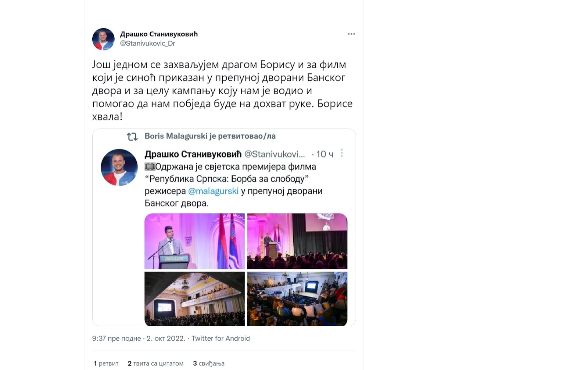Open the Twitter for Android source link

coord(220,338)
